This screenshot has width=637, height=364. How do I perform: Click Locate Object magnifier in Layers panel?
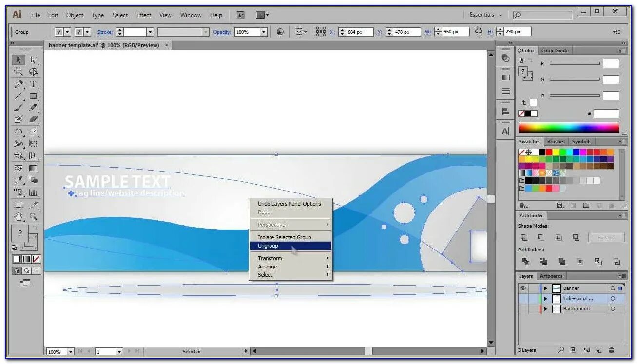point(561,350)
